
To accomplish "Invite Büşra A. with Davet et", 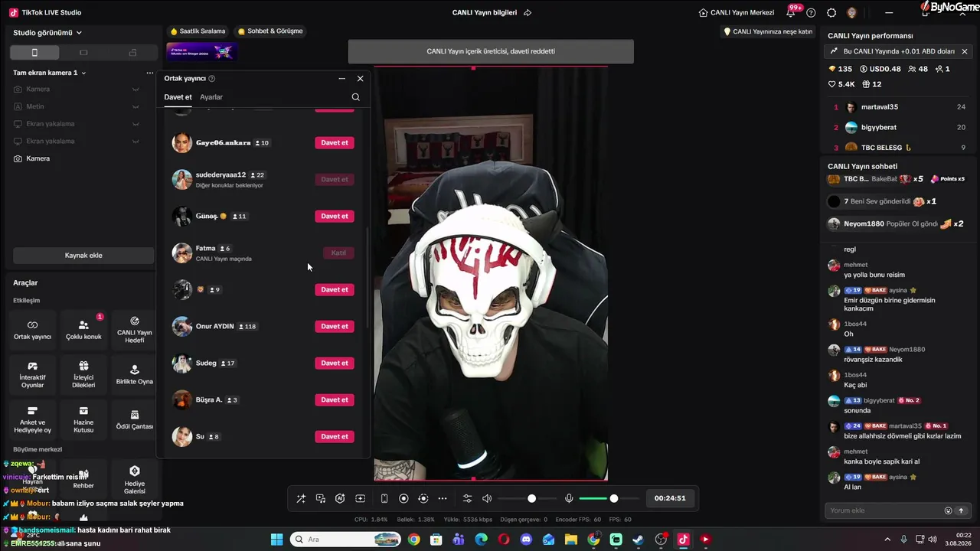I will tap(335, 399).
